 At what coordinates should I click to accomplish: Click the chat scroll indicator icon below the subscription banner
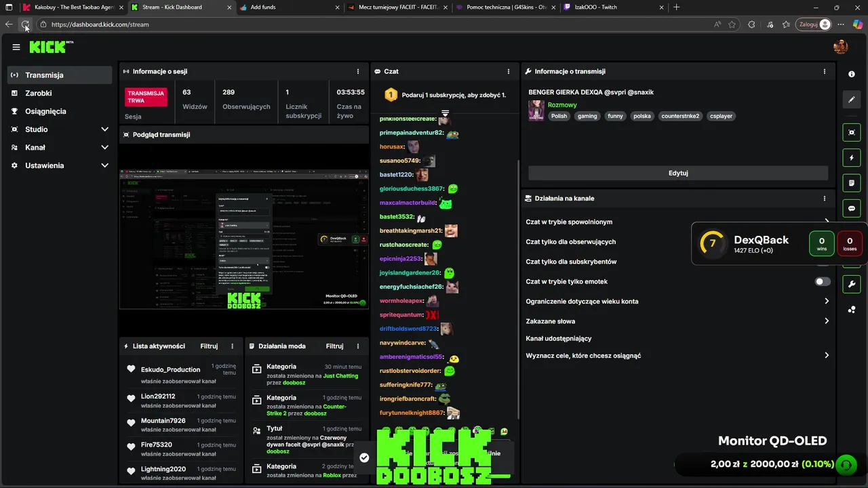445,113
